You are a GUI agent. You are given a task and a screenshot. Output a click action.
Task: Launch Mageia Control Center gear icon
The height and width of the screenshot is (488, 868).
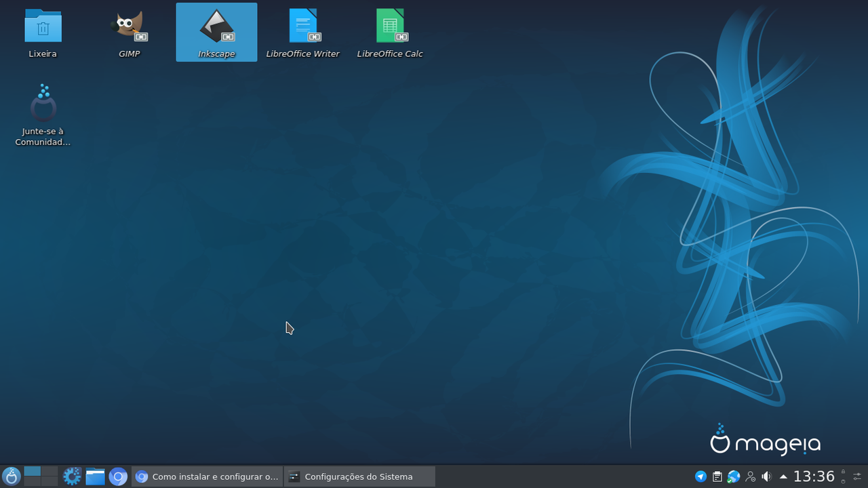tap(72, 476)
